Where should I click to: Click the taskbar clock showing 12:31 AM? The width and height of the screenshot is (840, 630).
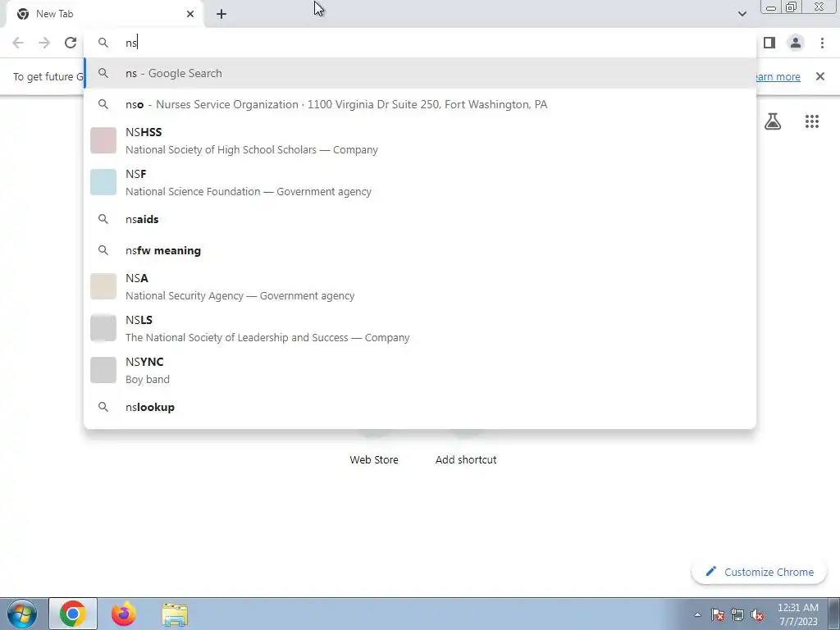pyautogui.click(x=798, y=614)
